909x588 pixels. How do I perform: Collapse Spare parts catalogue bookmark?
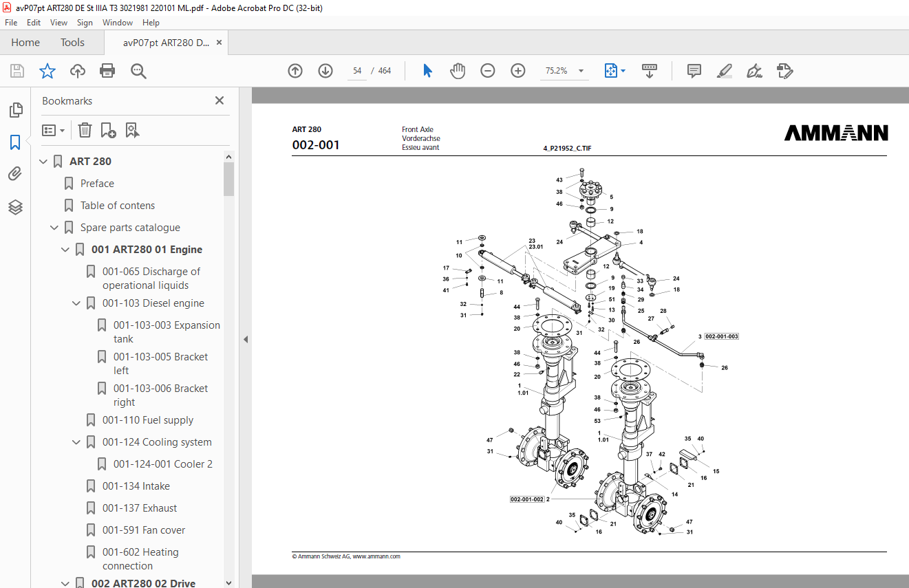tap(54, 228)
